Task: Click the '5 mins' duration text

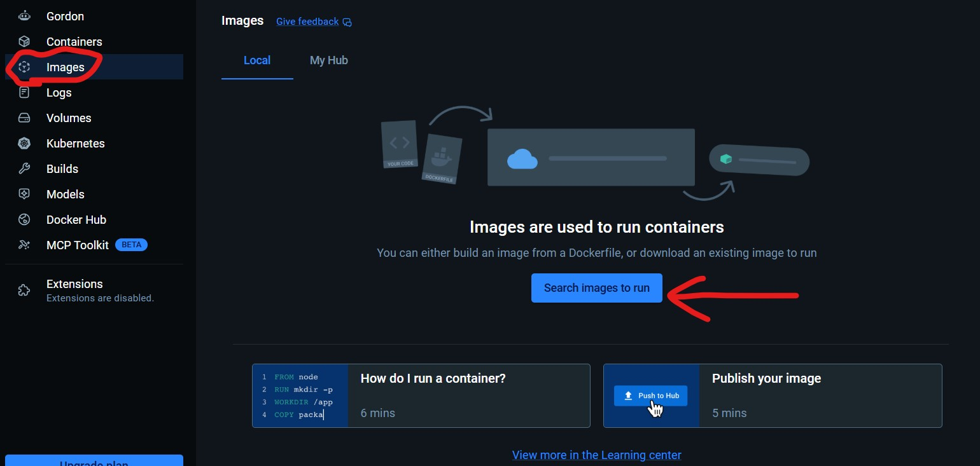Action: pyautogui.click(x=729, y=413)
